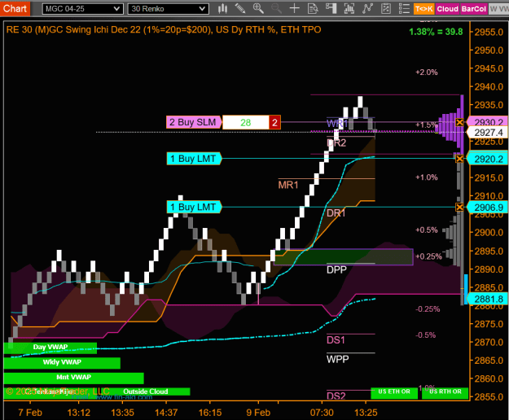Click the green rectangle zone near DPP

344,257
